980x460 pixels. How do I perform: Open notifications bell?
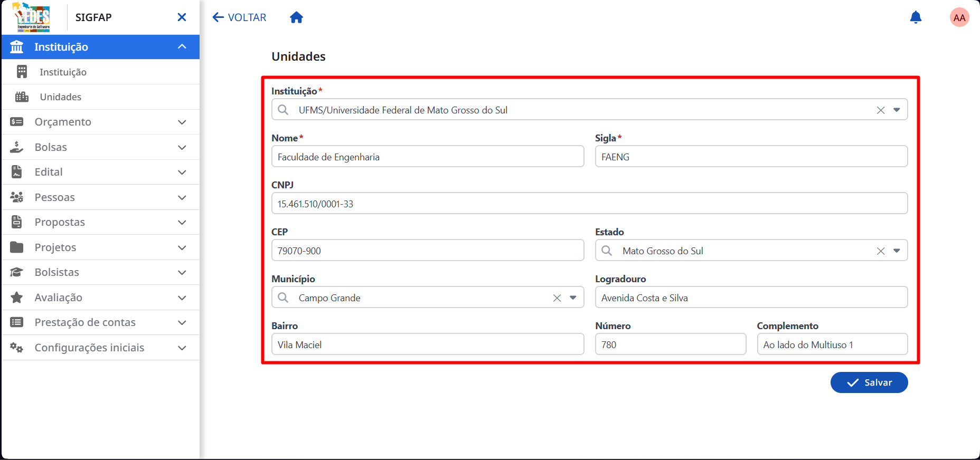916,17
